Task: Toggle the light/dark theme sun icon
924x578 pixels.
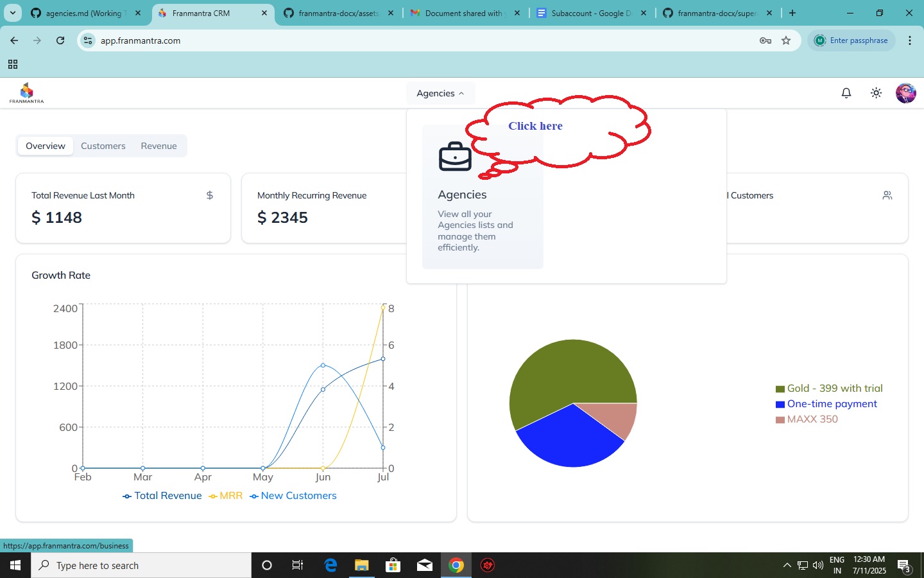Action: 876,93
